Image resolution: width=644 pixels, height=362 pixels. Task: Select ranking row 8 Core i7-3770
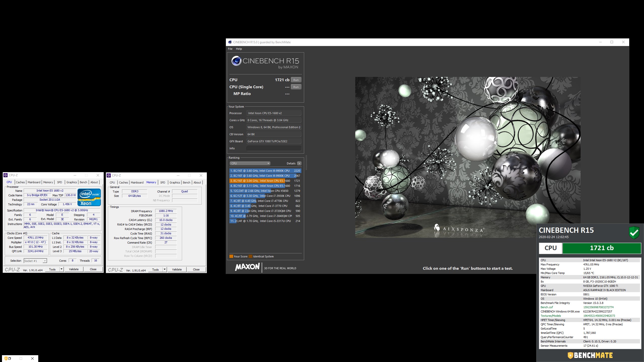[265, 206]
